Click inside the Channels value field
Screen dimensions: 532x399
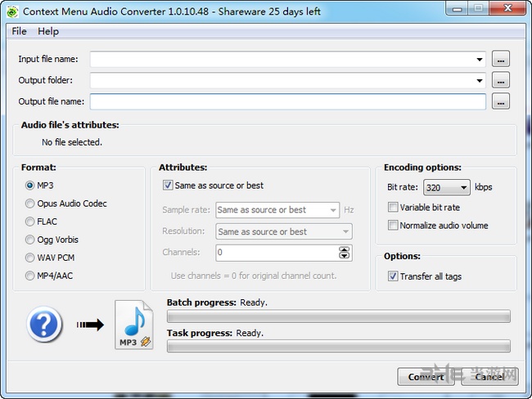coord(277,253)
